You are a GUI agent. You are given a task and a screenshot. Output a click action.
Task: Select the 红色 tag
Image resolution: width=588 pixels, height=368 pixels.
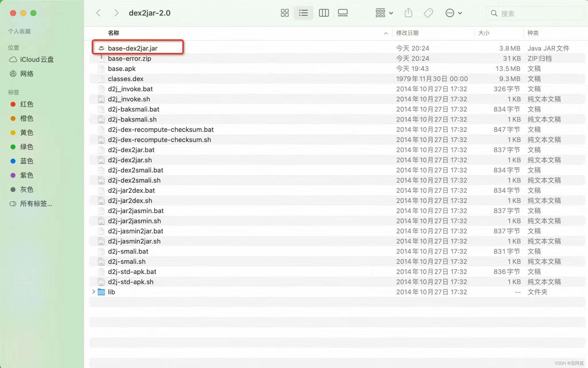(22, 104)
